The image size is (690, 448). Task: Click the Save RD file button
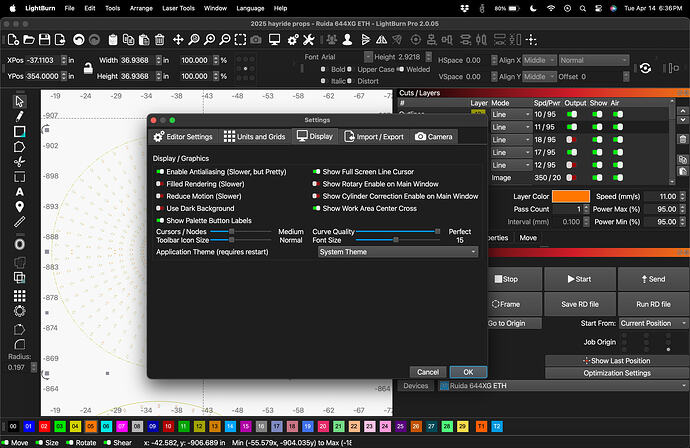click(580, 304)
